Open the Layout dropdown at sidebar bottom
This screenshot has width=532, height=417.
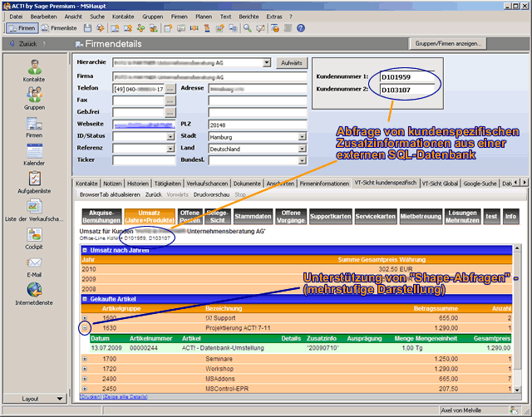[x=34, y=399]
